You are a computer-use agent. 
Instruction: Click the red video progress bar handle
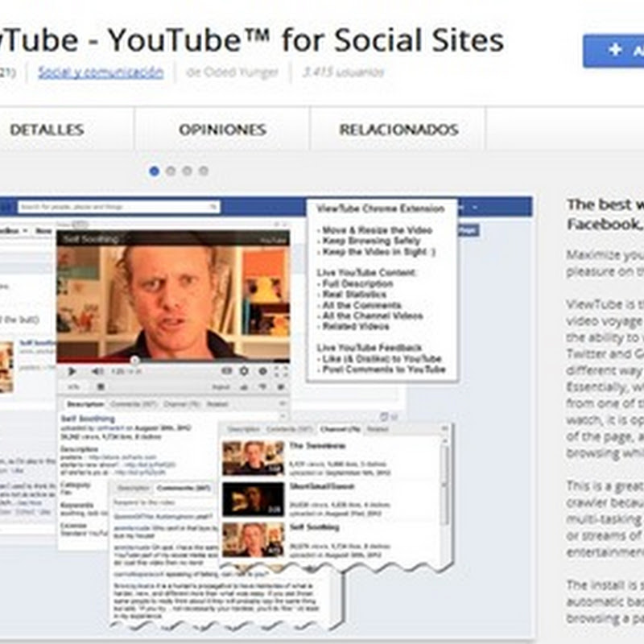pyautogui.click(x=134, y=360)
